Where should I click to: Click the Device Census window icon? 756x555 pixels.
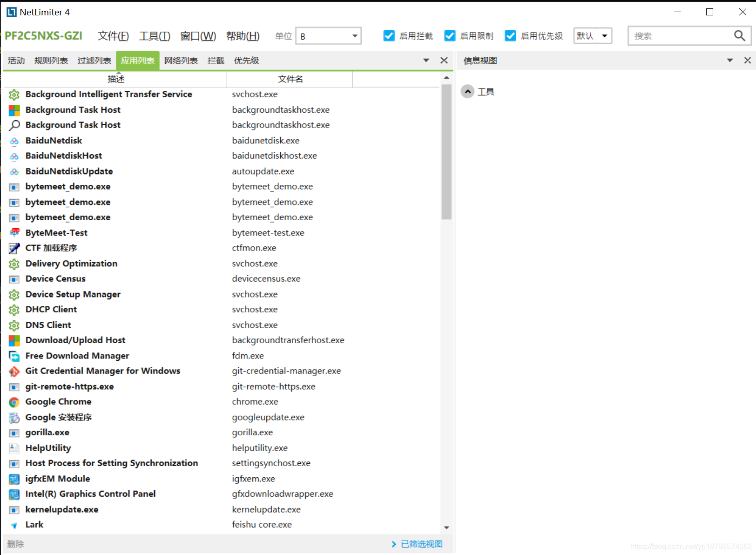[x=14, y=279]
